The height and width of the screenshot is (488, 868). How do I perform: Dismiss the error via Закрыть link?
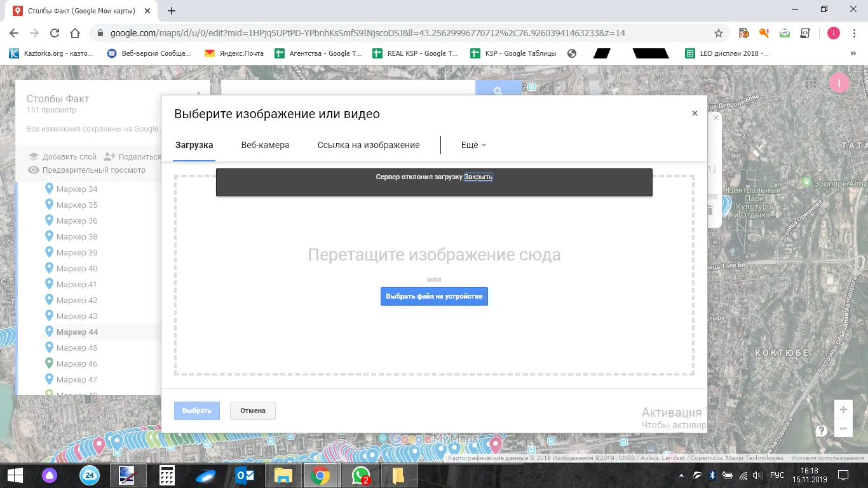pyautogui.click(x=478, y=177)
